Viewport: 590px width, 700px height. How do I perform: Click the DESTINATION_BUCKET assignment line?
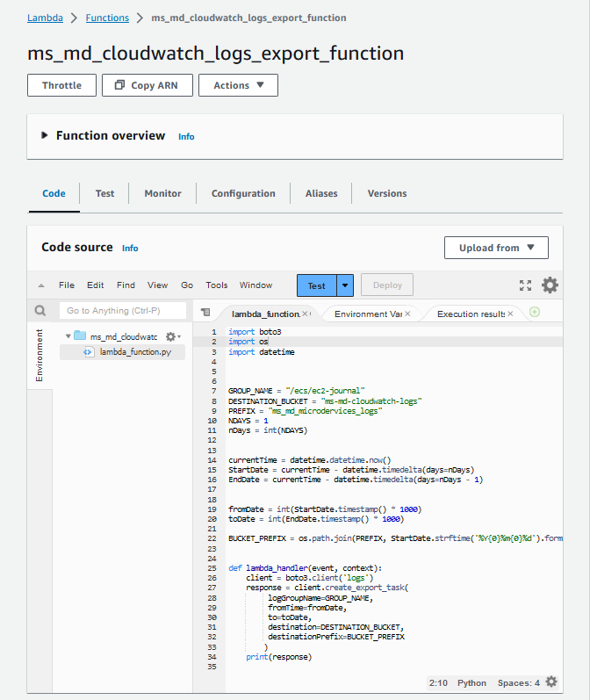click(325, 401)
